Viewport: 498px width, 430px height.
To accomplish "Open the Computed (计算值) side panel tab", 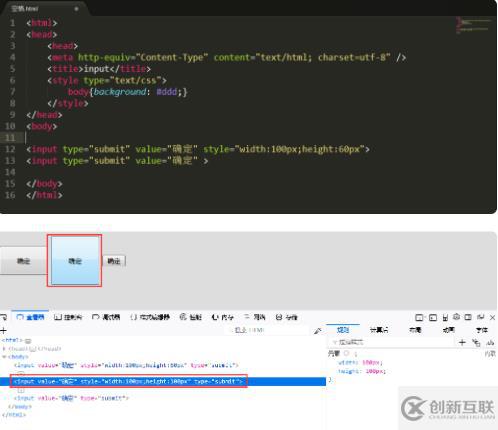I will 379,330.
